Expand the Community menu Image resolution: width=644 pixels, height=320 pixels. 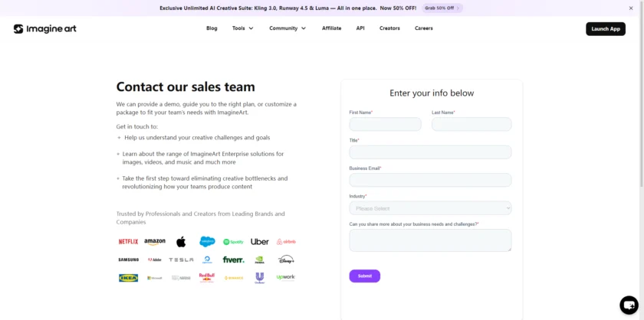287,28
